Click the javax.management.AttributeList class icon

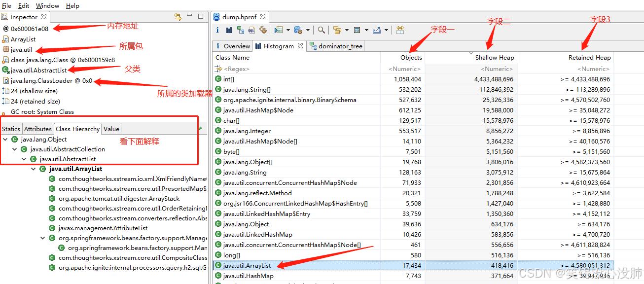[x=52, y=228]
